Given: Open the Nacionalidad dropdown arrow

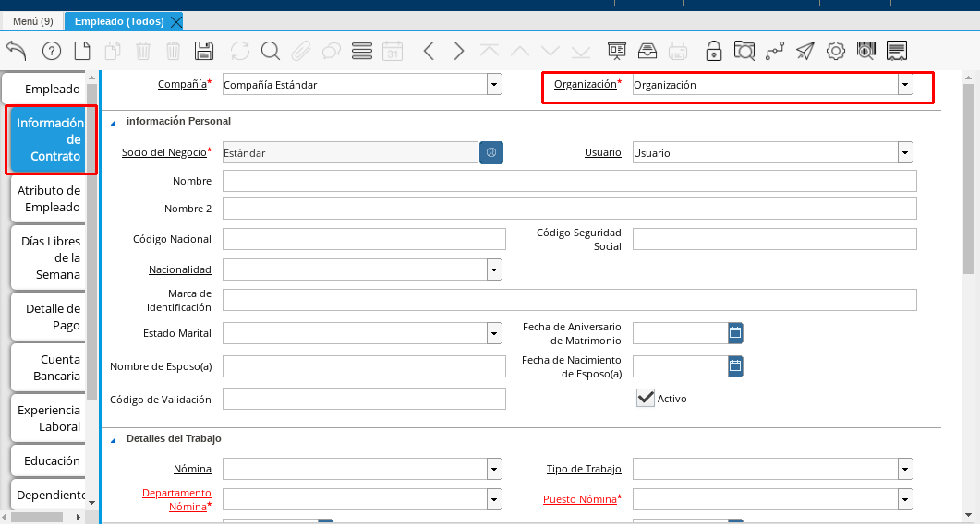Looking at the screenshot, I should 494,269.
